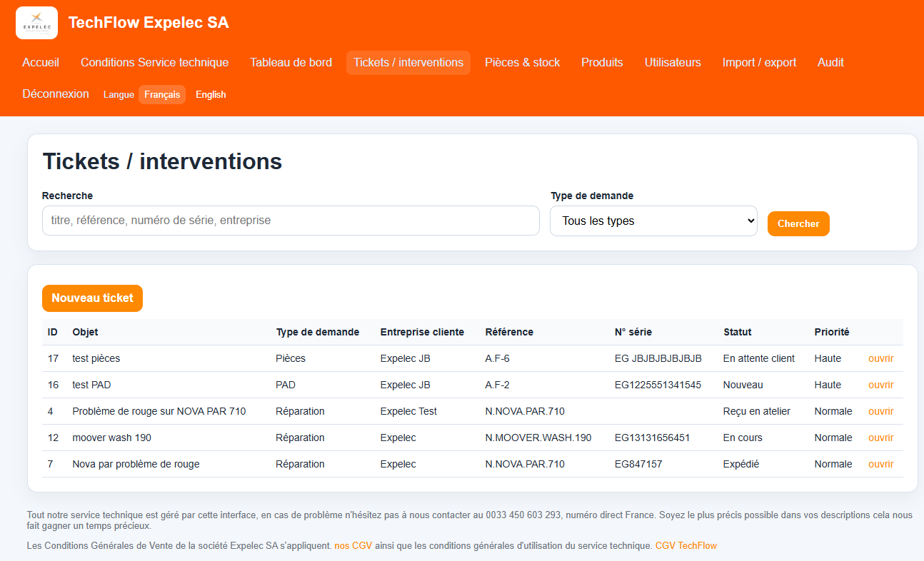This screenshot has height=561, width=924.
Task: Open ticket 16 test PAD via ouvrir
Action: tap(880, 385)
